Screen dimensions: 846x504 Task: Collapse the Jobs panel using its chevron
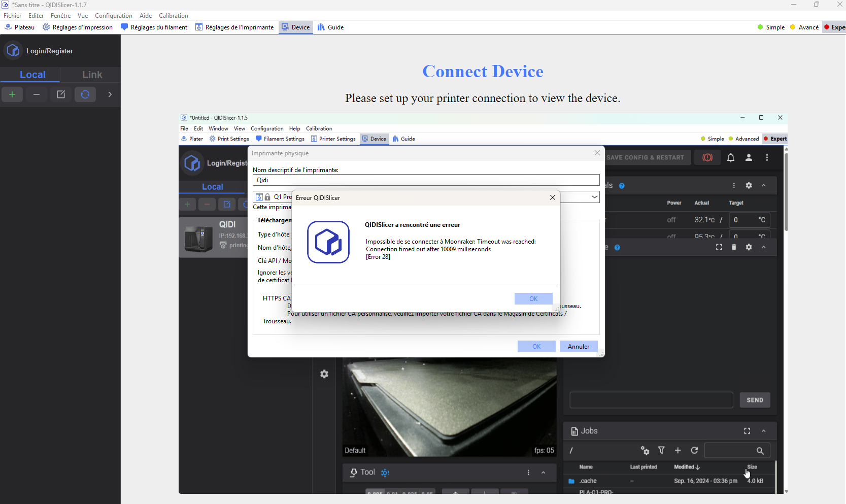[763, 431]
